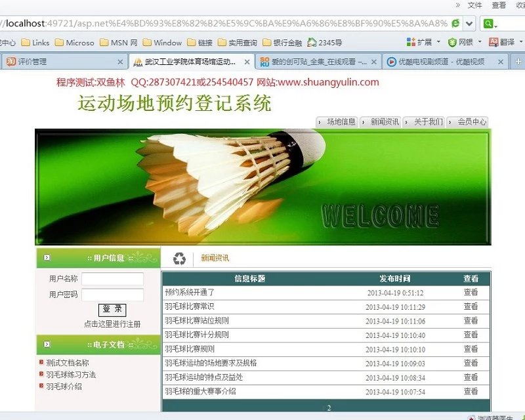Open a new browser tab with plus button
This screenshot has width=525, height=420.
518,62
